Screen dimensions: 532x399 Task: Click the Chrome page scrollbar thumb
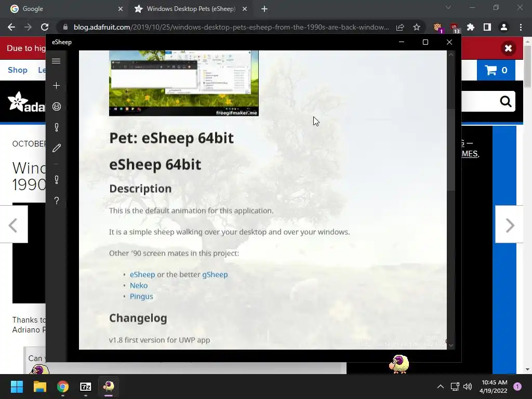click(x=527, y=66)
